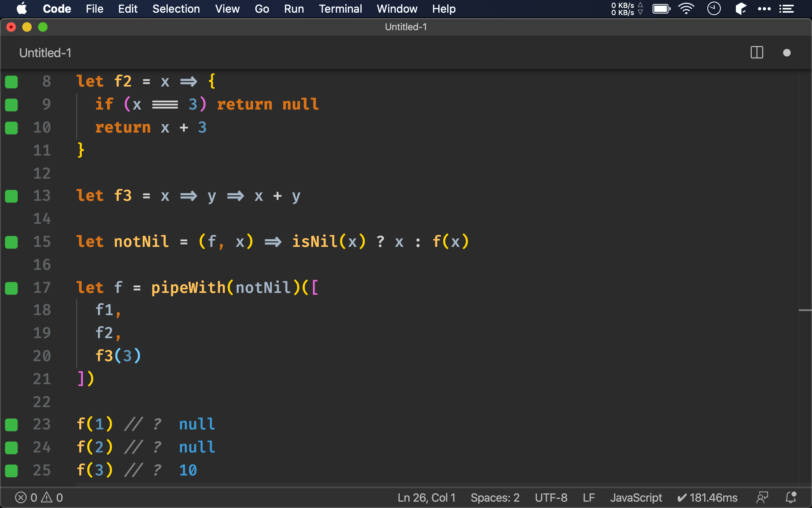This screenshot has width=812, height=508.
Task: Click the green coverage marker on line 15
Action: [x=11, y=242]
